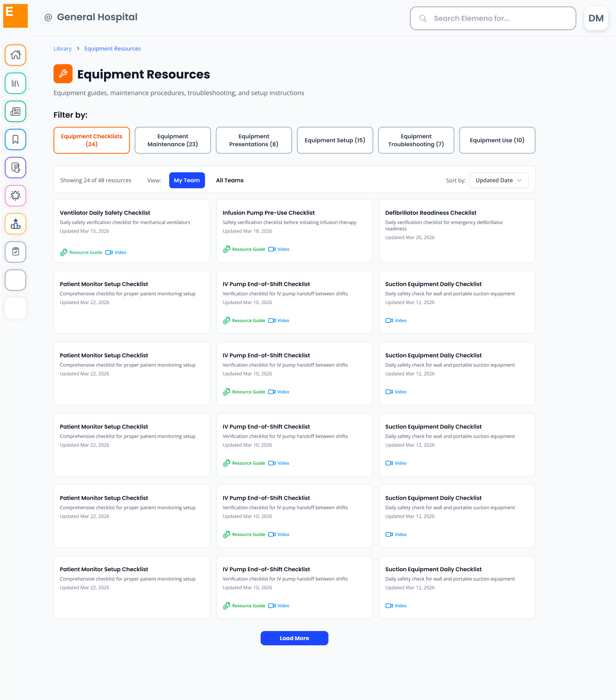The width and height of the screenshot is (616, 700).
Task: Click the General Hospital heading
Action: pyautogui.click(x=97, y=17)
